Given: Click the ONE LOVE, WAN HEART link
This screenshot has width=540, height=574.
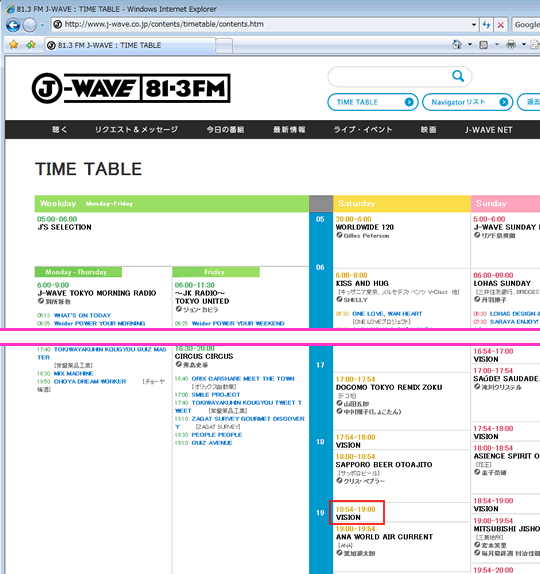Looking at the screenshot, I should [x=387, y=314].
